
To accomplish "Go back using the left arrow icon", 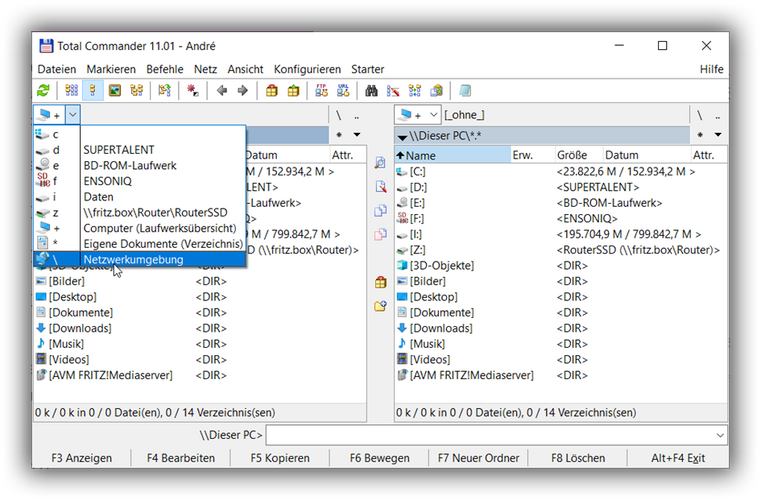I will 222,90.
